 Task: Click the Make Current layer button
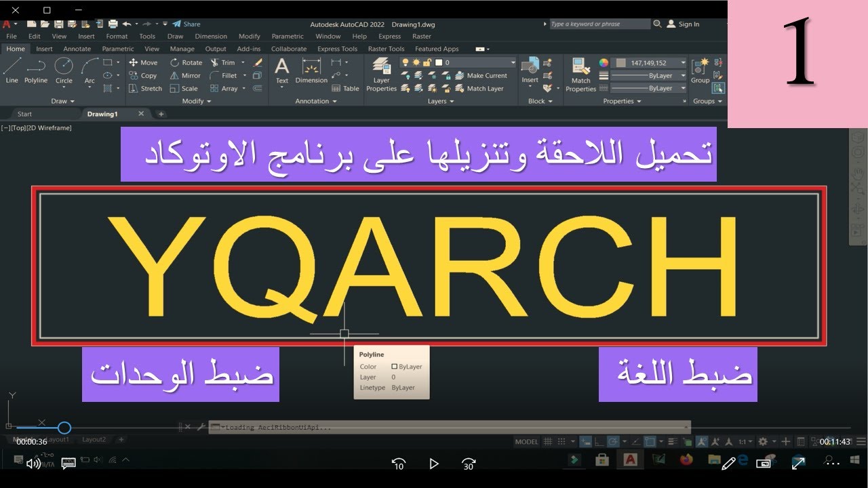(x=481, y=75)
